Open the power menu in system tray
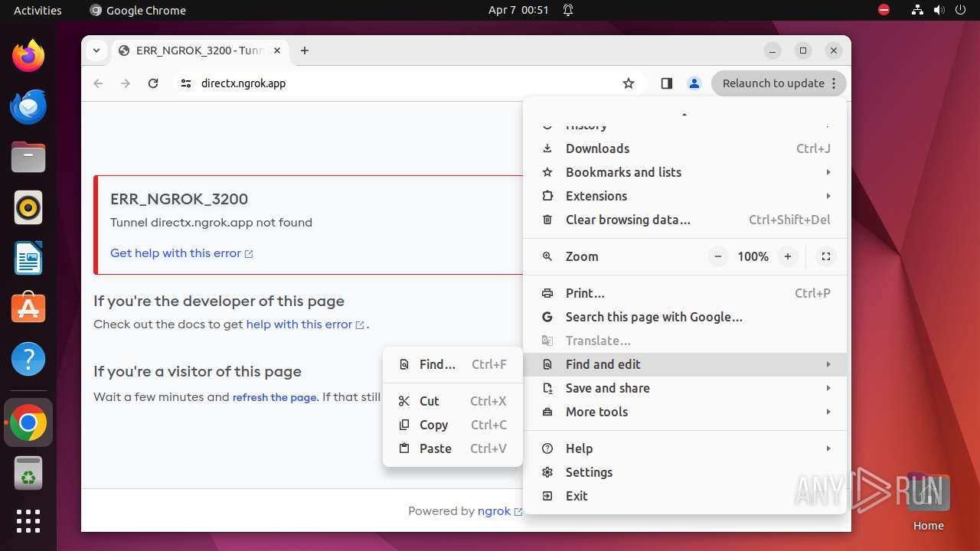This screenshot has width=980, height=551. (x=960, y=10)
